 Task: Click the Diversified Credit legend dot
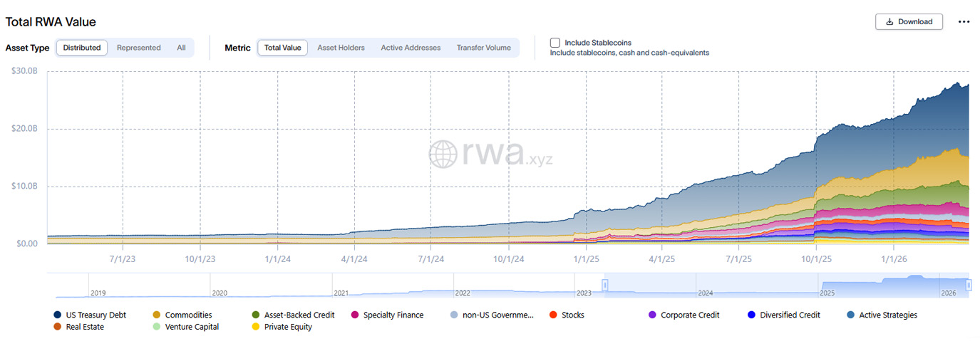pos(752,315)
